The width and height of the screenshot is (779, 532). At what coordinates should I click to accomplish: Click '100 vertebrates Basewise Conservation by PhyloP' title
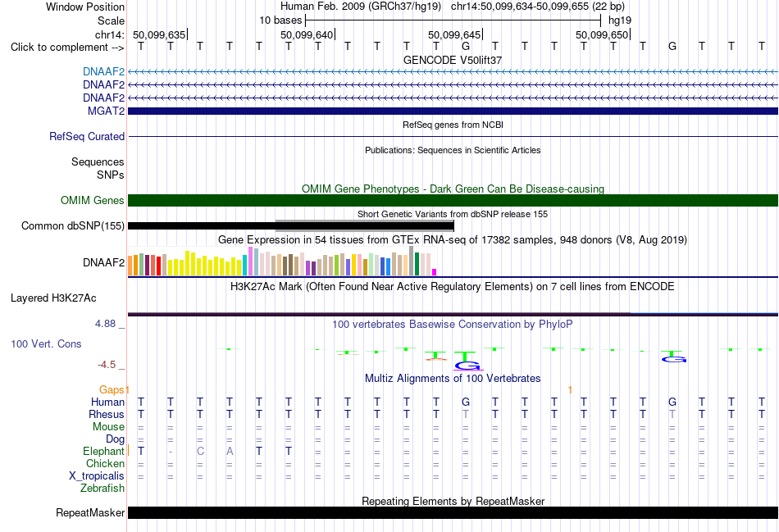pos(453,325)
